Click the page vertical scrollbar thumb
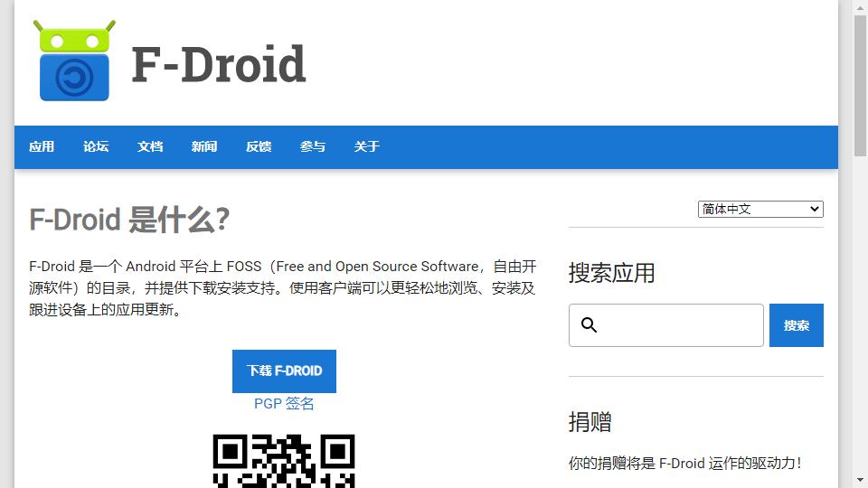Image resolution: width=868 pixels, height=488 pixels. tap(860, 86)
